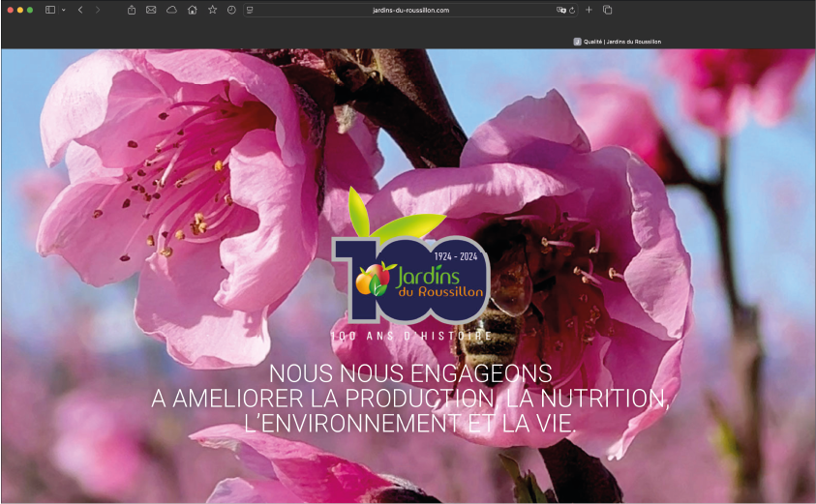Click the "NOUS NOUS ENGAGEONS" headline text
The image size is (816, 504).
pos(410,373)
